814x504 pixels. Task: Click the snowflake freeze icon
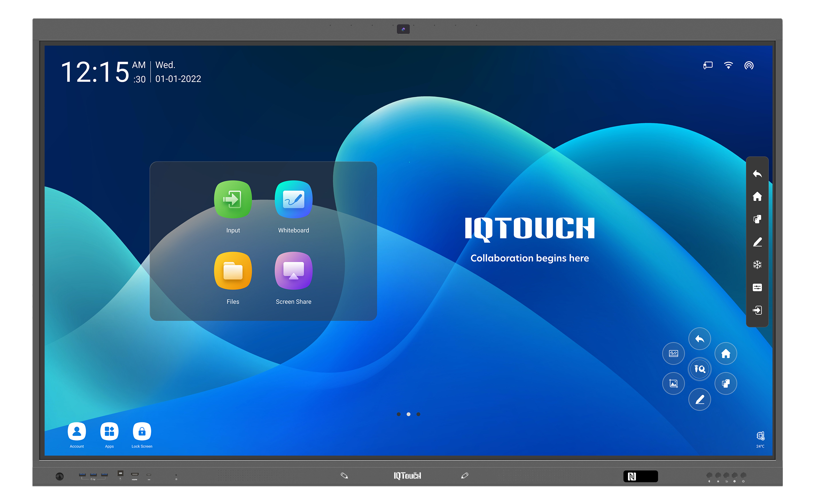click(757, 265)
